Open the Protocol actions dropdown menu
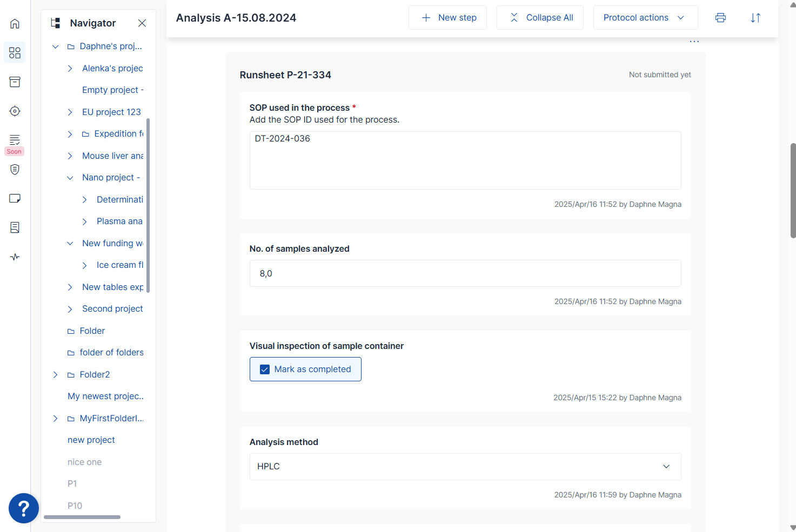The height and width of the screenshot is (532, 796). [645, 18]
